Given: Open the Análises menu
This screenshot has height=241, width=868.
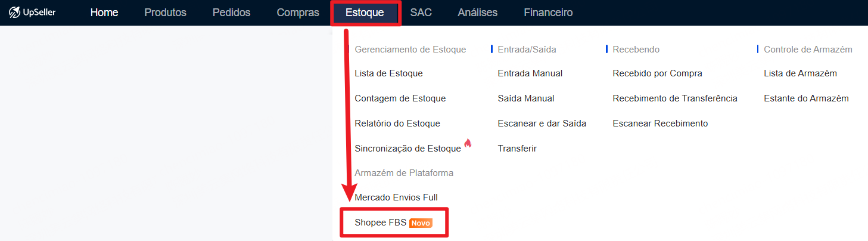Looking at the screenshot, I should (477, 13).
